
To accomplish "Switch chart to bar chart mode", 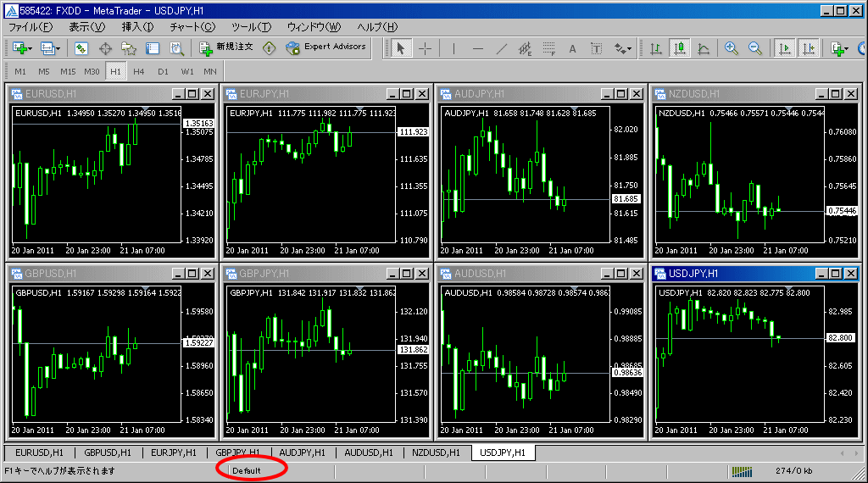I will (x=656, y=48).
